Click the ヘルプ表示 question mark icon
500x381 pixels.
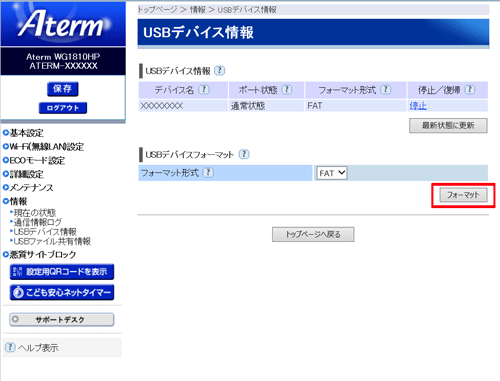click(x=10, y=347)
